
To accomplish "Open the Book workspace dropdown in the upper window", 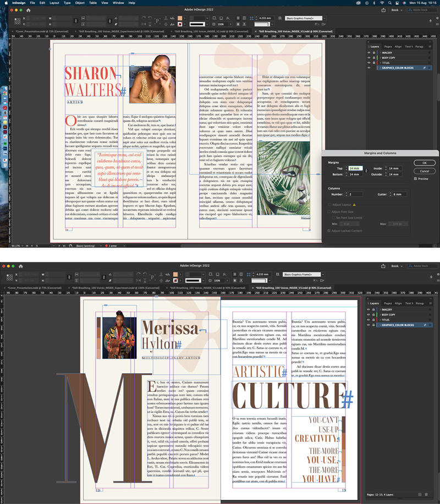I will point(397,10).
